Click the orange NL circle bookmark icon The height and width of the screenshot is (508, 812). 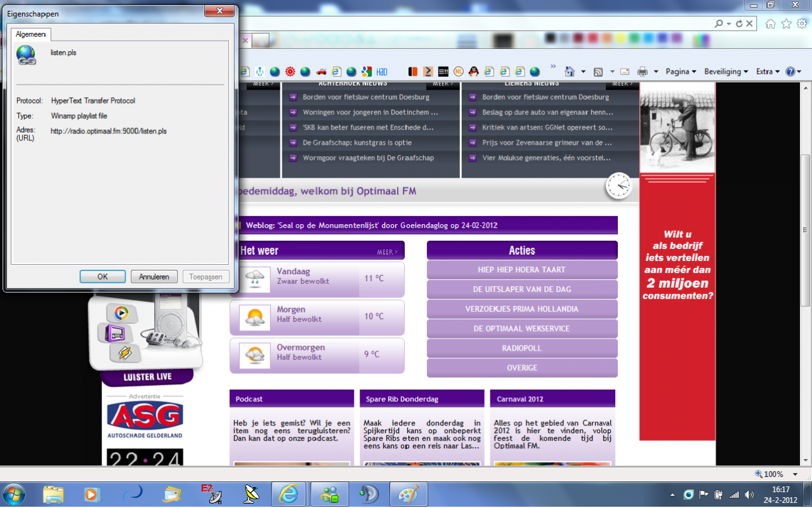[x=458, y=72]
